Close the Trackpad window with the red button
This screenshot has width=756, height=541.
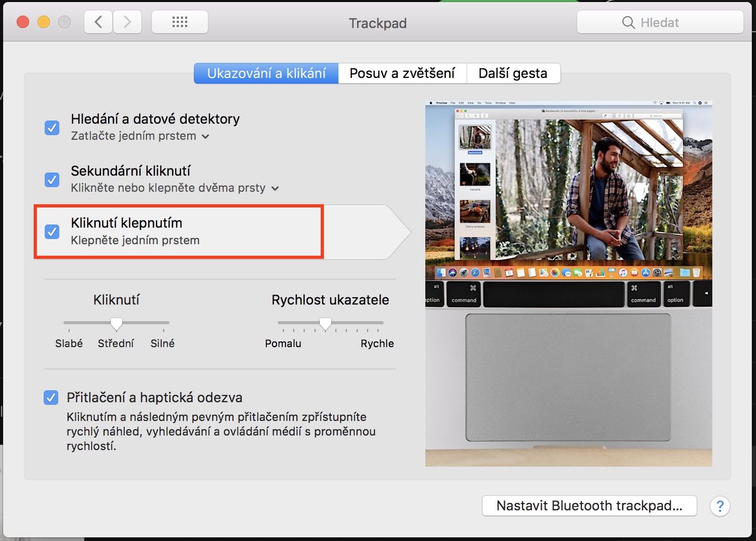click(x=23, y=22)
